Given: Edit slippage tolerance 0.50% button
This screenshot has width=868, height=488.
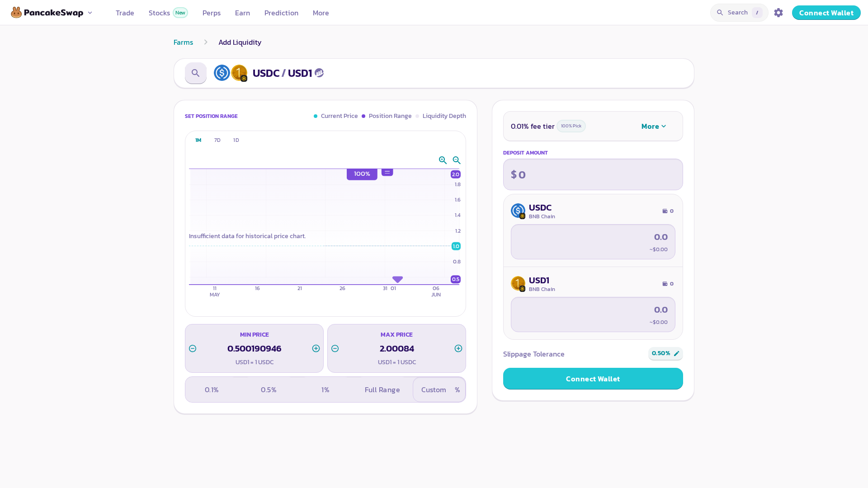Looking at the screenshot, I should [665, 353].
